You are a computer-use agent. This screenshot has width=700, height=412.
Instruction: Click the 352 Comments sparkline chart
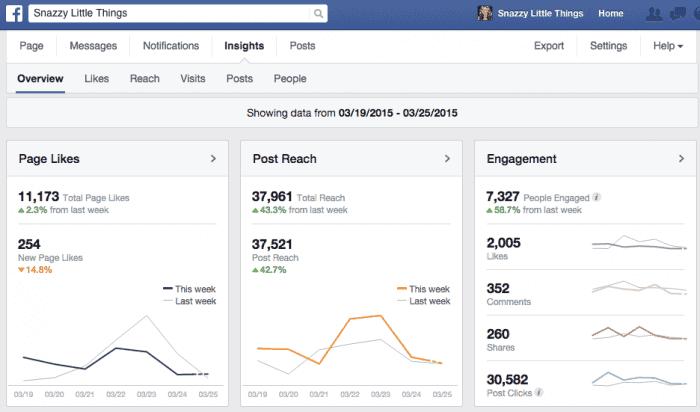[639, 288]
